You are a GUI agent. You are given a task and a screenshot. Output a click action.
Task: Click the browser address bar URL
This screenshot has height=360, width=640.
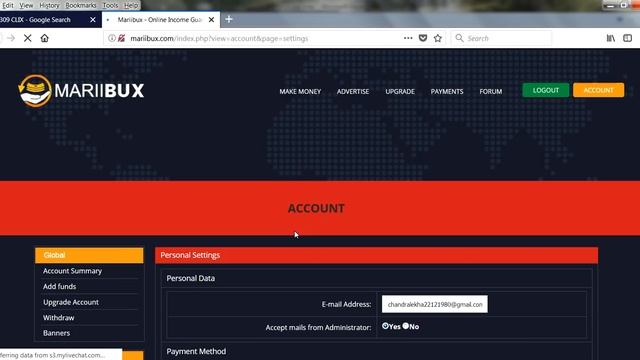(x=219, y=38)
